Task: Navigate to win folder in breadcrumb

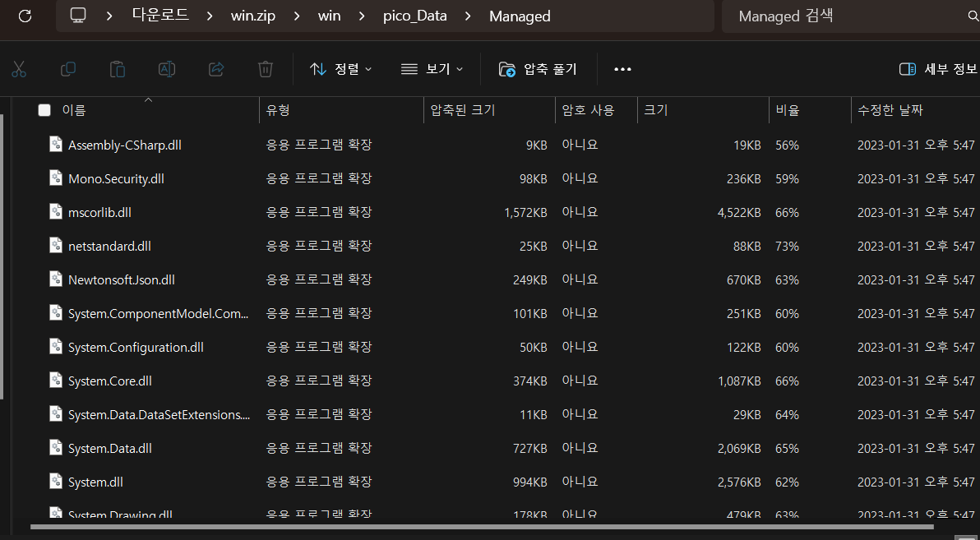Action: tap(330, 16)
